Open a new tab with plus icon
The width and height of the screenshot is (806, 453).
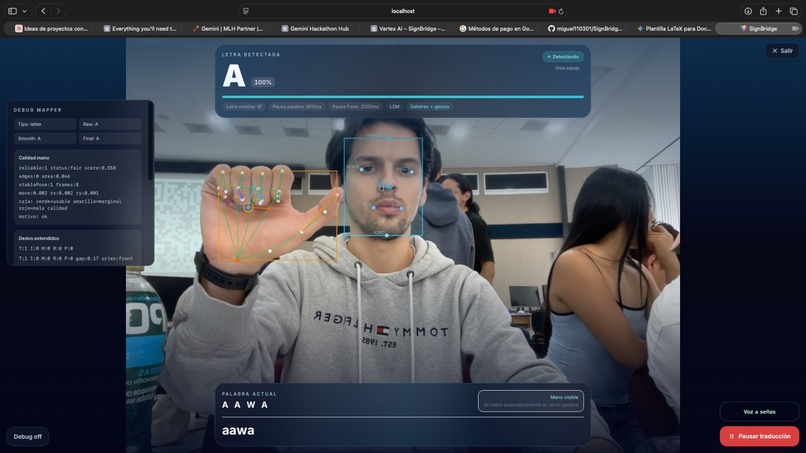(778, 11)
